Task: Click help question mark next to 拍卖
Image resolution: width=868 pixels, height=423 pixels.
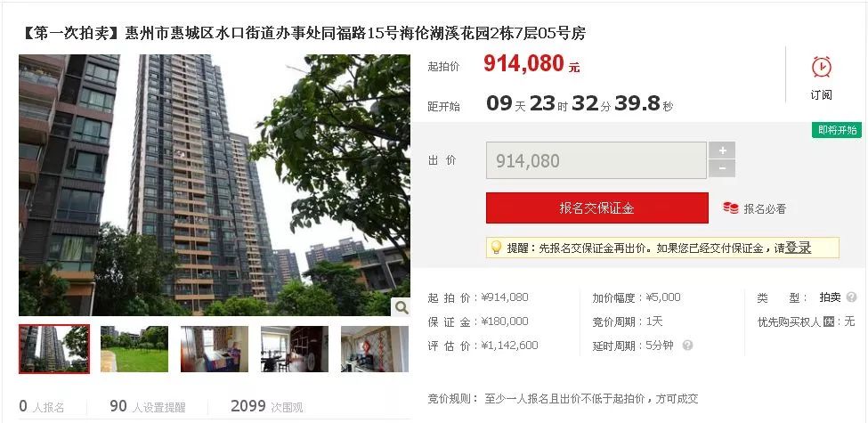Action: click(x=851, y=297)
